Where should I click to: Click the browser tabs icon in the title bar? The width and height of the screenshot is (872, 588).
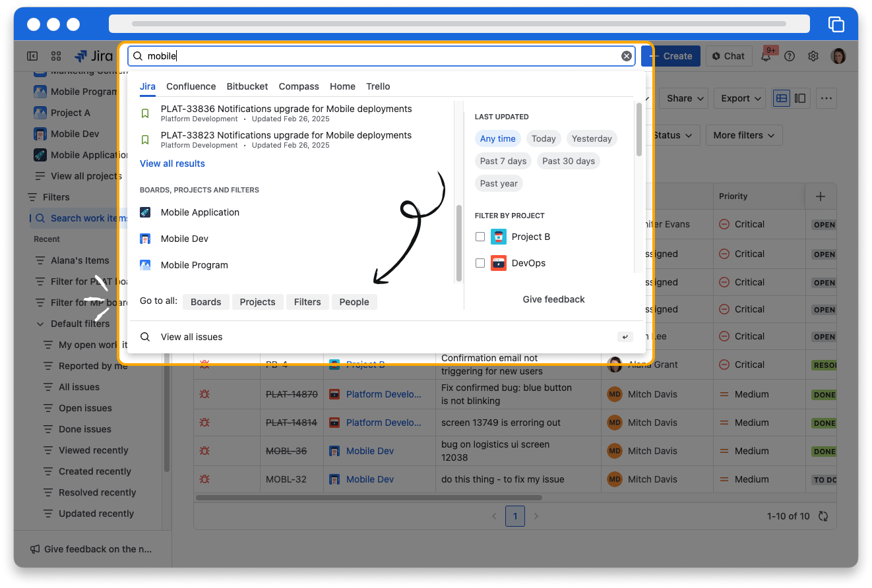(x=836, y=24)
